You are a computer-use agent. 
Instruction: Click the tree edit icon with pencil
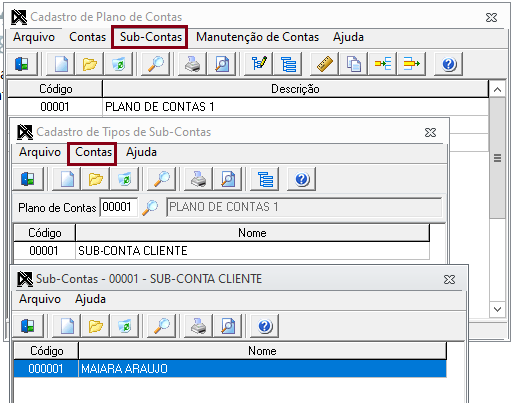259,64
